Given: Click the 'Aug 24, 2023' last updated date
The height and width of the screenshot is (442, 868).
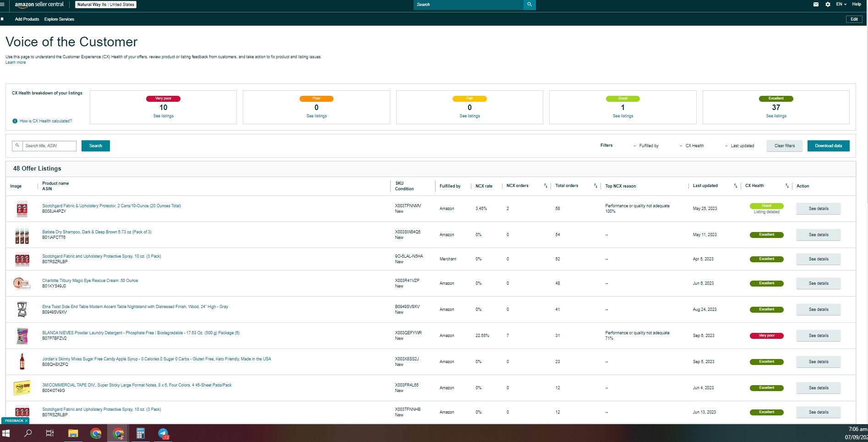Looking at the screenshot, I should (x=705, y=309).
